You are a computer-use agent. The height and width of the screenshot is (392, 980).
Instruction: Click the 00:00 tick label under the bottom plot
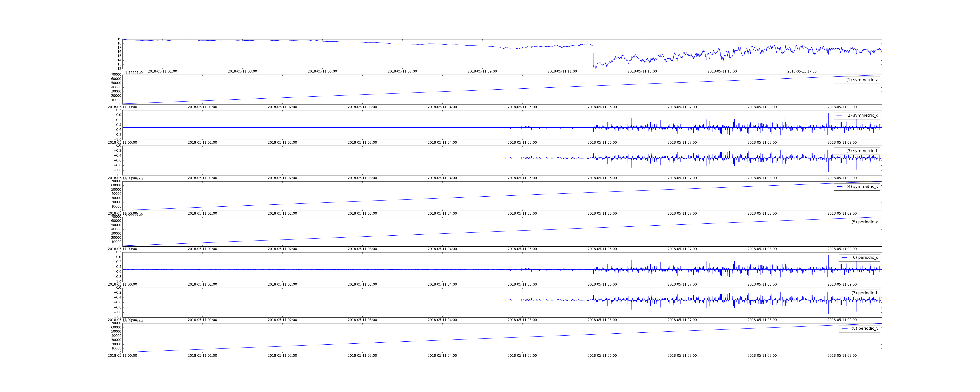coord(122,356)
